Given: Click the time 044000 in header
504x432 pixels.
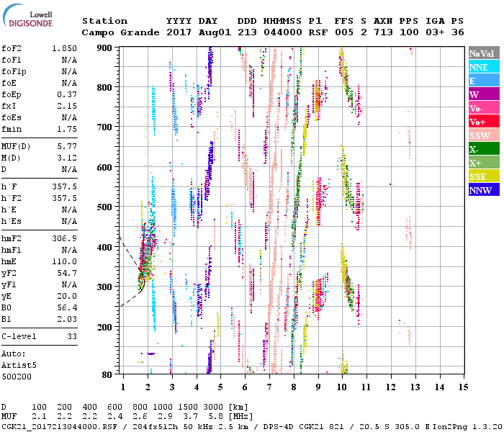Looking at the screenshot, I should 283,33.
